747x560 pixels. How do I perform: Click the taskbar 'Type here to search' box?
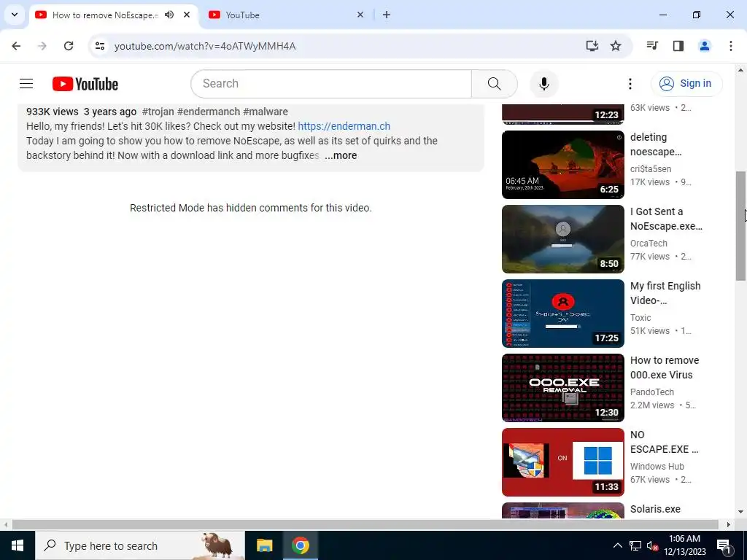click(x=140, y=545)
